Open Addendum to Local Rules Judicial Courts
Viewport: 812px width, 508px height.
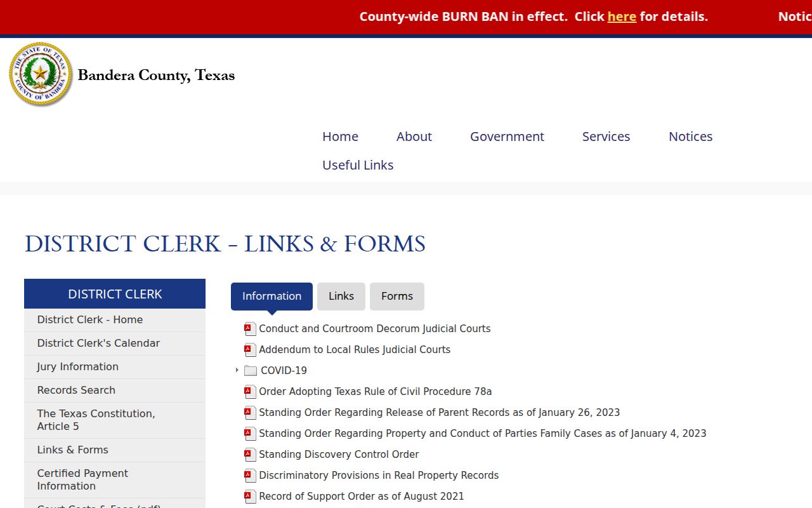pyautogui.click(x=355, y=350)
